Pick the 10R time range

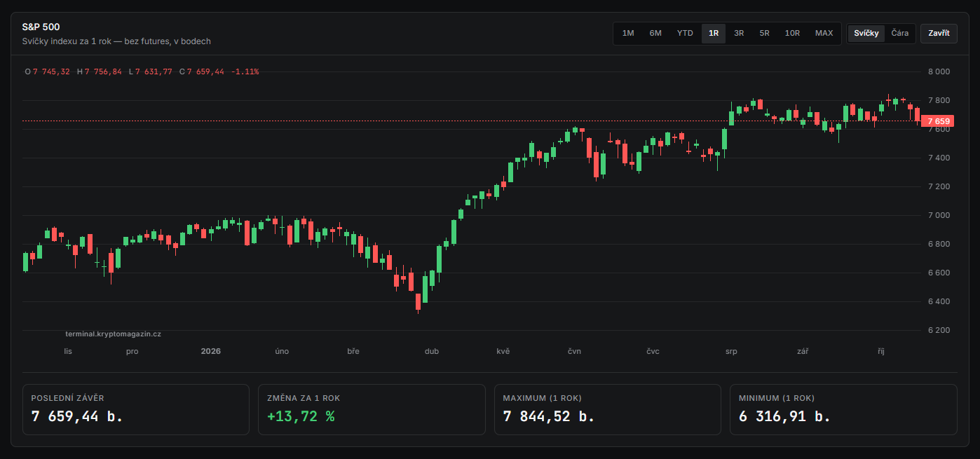[792, 33]
